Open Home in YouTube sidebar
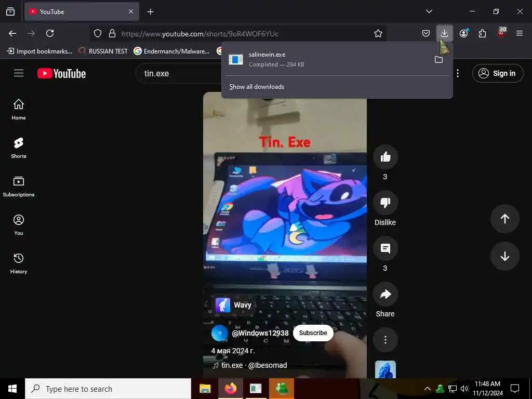Screen dimensions: 532x399 [19, 109]
